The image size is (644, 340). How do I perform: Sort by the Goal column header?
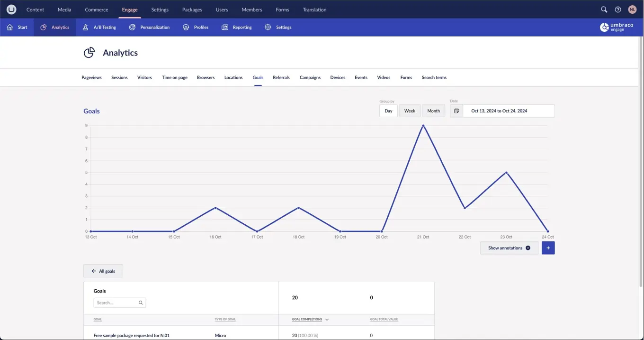pyautogui.click(x=98, y=320)
